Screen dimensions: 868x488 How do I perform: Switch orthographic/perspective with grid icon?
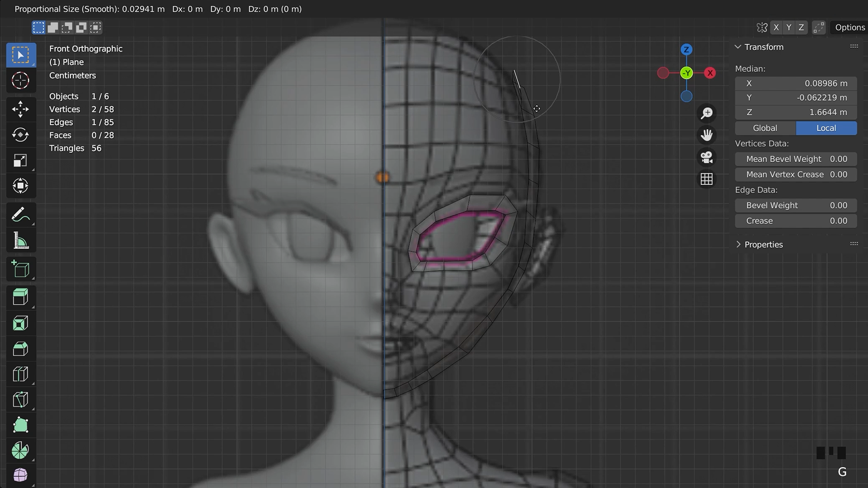[x=707, y=179]
